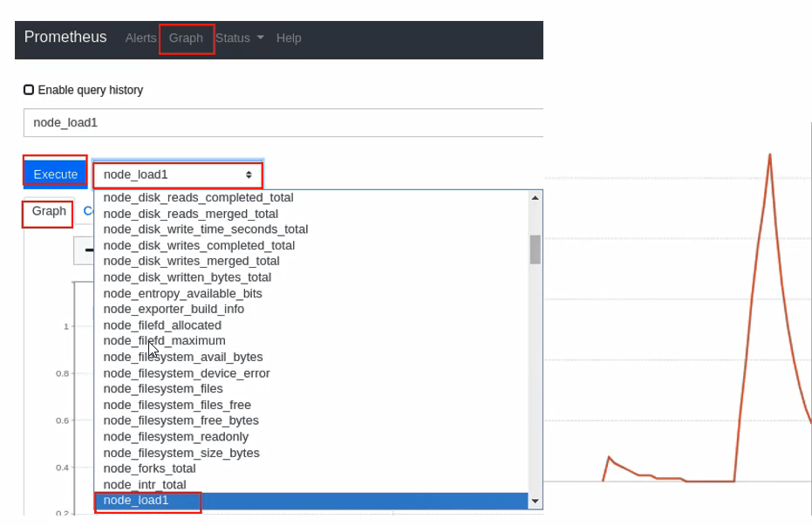Image resolution: width=812 pixels, height=526 pixels.
Task: Open the Prometheus home brand link
Action: coord(65,38)
